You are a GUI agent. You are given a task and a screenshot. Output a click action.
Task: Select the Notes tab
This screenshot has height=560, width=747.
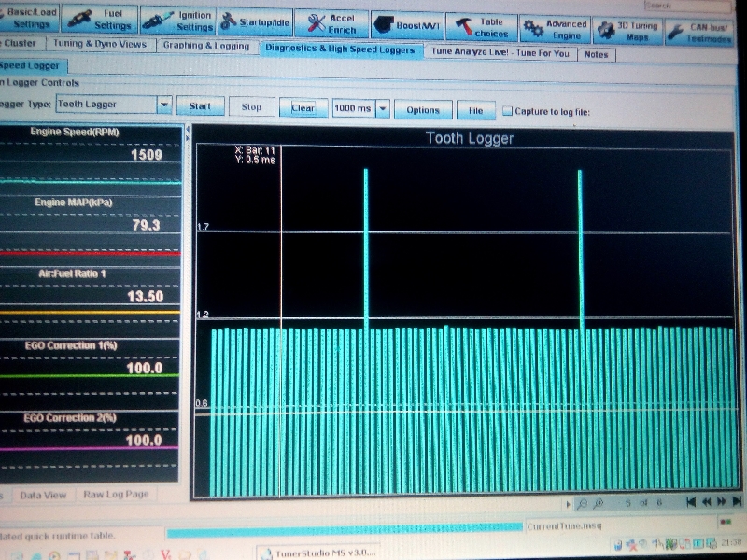click(x=596, y=55)
